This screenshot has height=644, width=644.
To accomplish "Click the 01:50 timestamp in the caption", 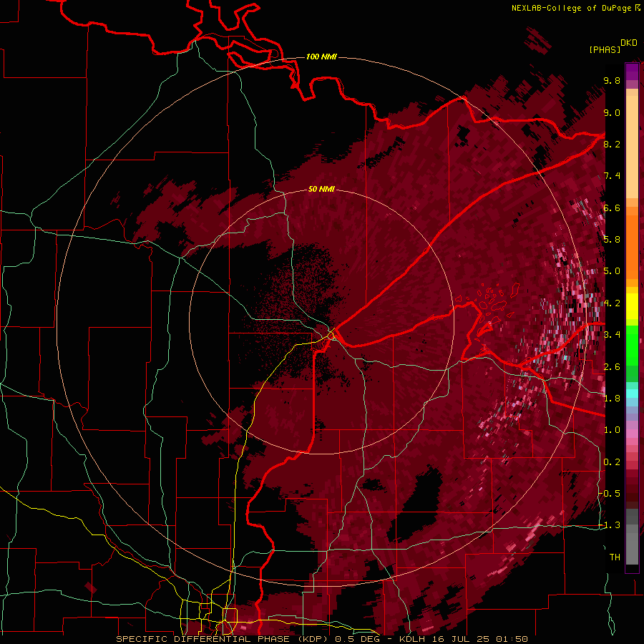I will coord(512,639).
